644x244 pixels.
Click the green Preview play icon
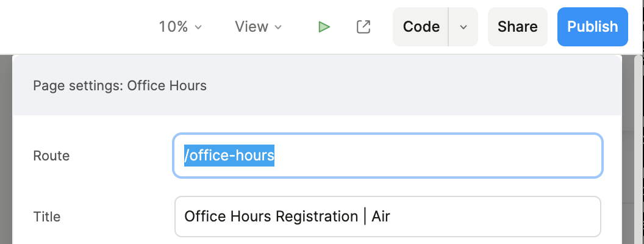tap(324, 27)
